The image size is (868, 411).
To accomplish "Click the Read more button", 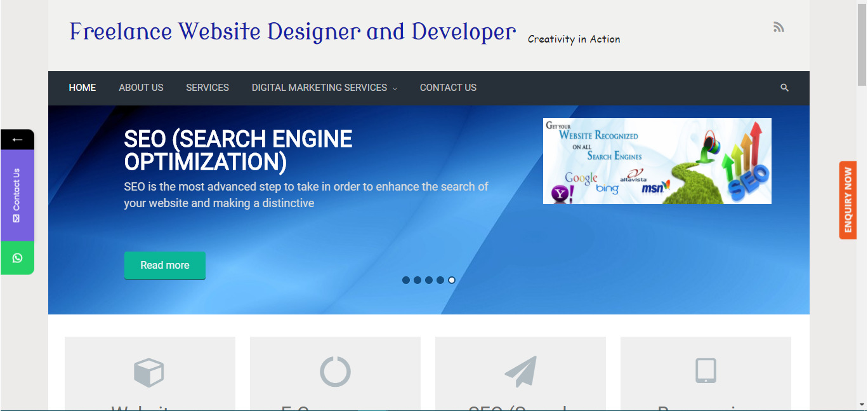I will (x=164, y=265).
